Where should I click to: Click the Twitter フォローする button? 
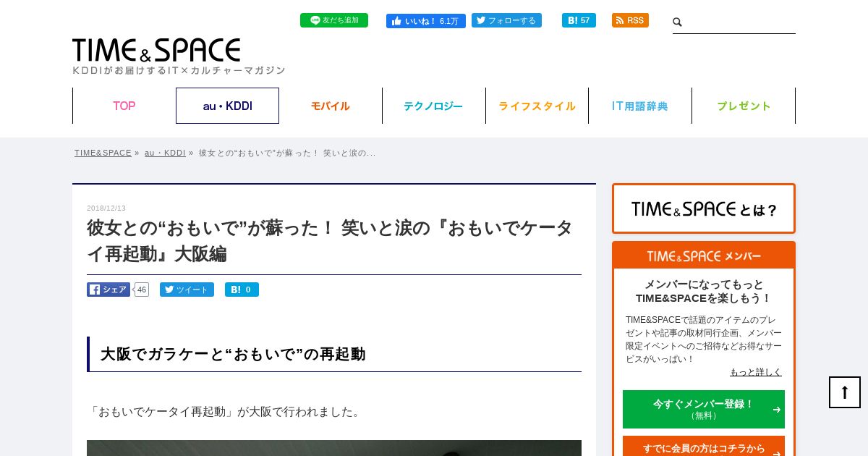(x=506, y=20)
